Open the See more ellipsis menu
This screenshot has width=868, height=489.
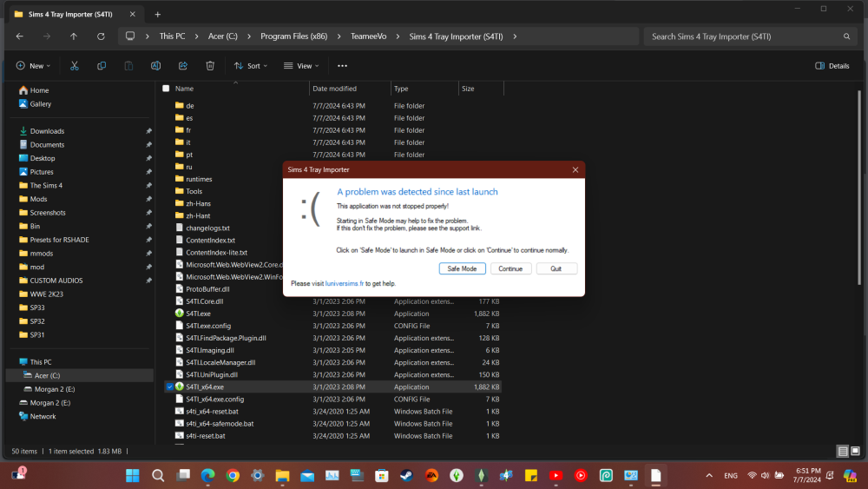click(x=342, y=66)
